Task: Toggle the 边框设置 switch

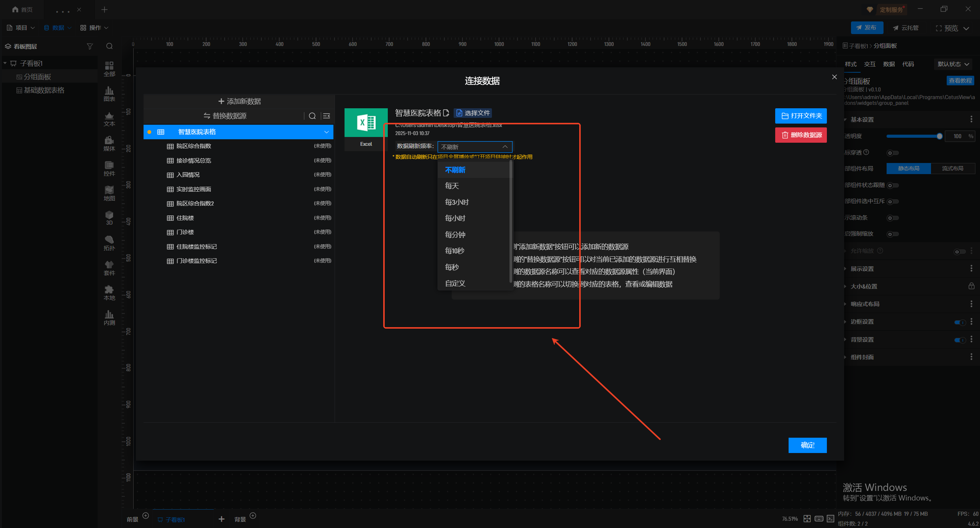Action: coord(960,322)
